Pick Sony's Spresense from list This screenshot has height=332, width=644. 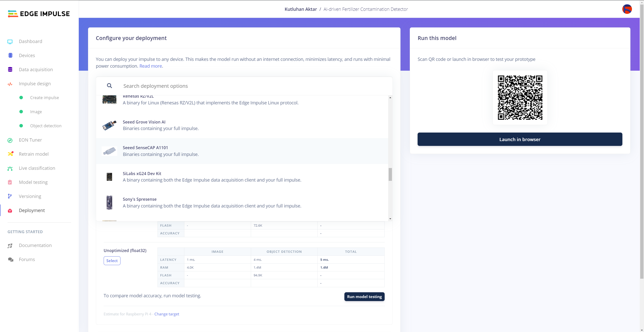coord(140,202)
